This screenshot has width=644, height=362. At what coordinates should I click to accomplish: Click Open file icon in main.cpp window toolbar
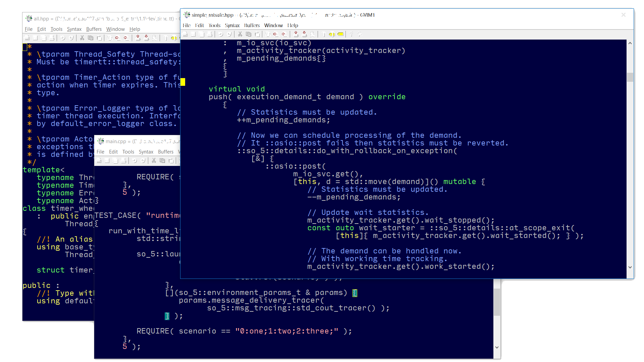[99, 161]
